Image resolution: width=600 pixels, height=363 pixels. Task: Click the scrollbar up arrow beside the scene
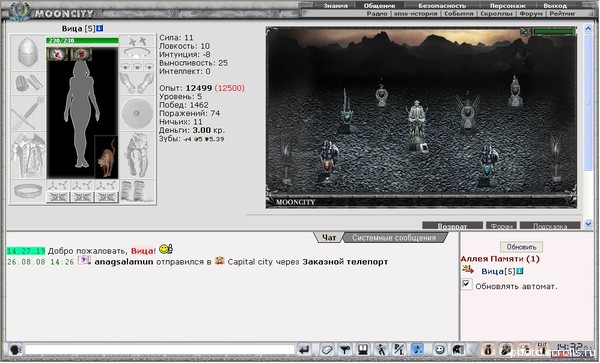588,29
